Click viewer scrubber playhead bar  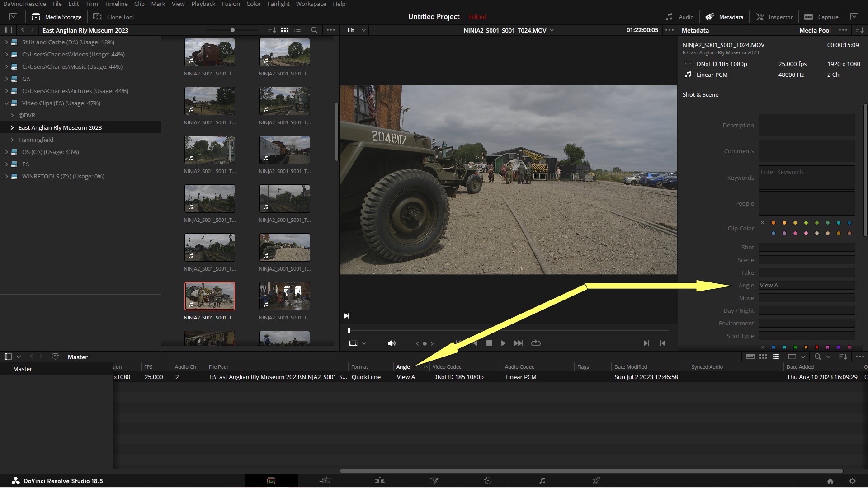pos(349,330)
